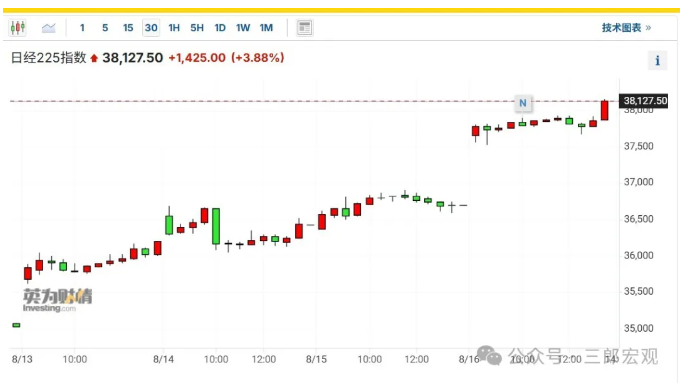
Task: Click the 38,127.50 price value in header
Action: click(133, 58)
